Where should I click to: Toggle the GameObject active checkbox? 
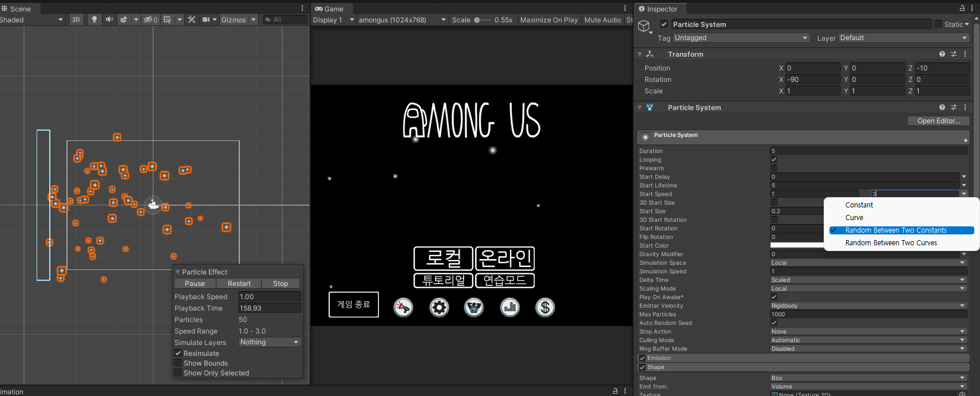(664, 24)
